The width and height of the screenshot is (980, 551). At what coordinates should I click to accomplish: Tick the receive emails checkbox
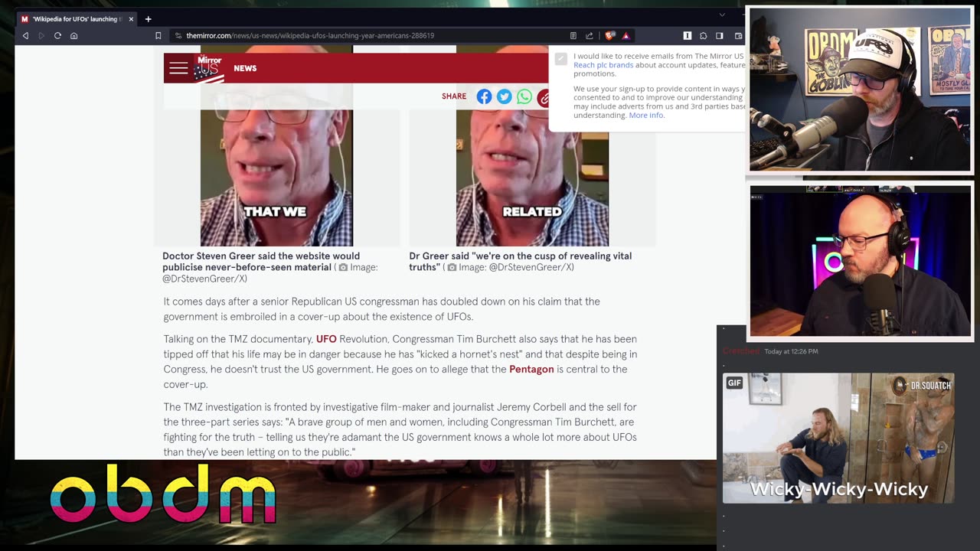click(x=560, y=59)
